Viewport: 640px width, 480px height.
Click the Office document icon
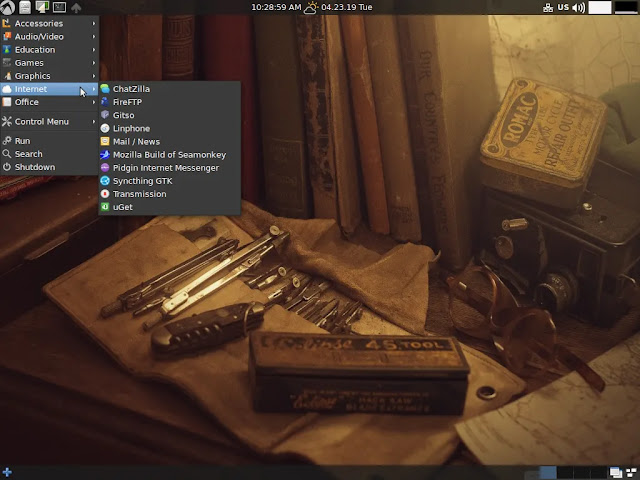point(7,102)
